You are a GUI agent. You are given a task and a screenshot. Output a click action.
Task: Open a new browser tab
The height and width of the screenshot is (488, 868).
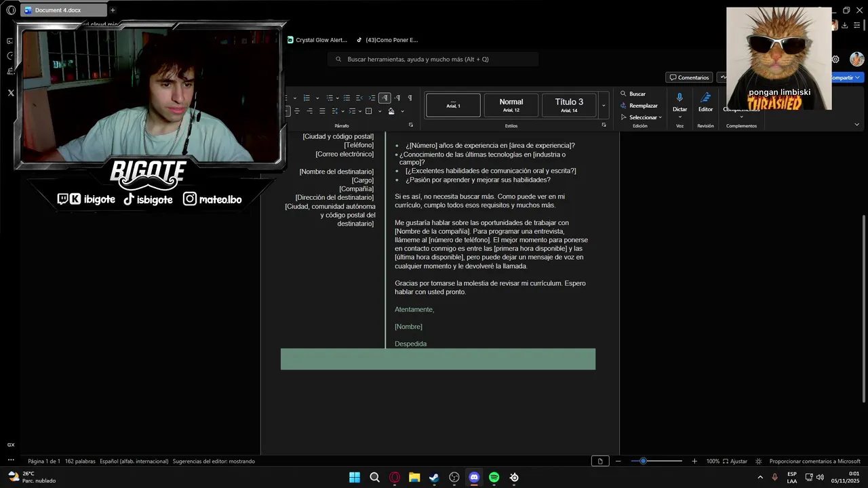click(x=113, y=10)
